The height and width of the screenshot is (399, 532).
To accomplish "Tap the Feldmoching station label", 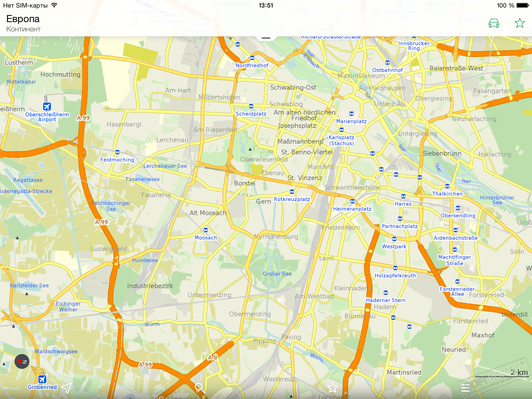I will pos(117,160).
